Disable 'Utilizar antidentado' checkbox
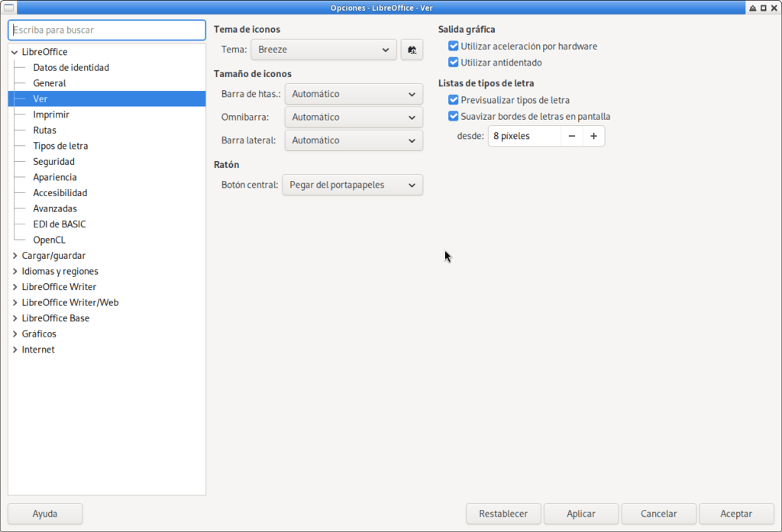 tap(454, 63)
